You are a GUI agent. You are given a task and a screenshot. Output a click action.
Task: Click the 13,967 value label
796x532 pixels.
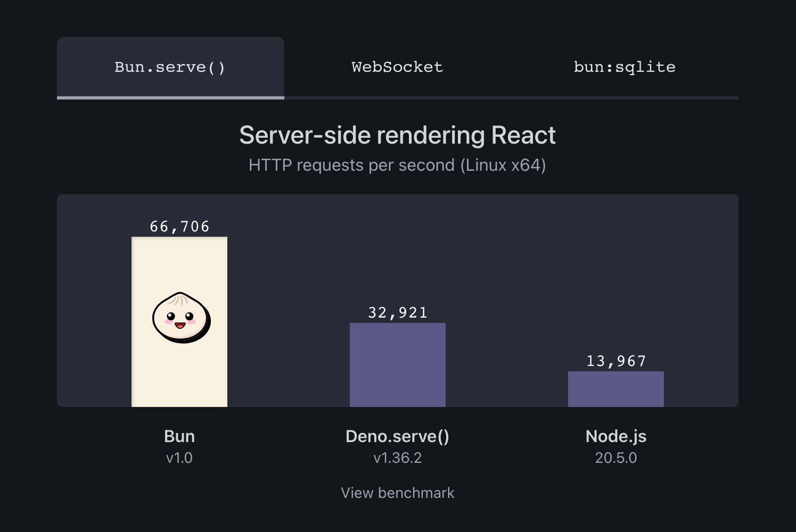tap(616, 361)
